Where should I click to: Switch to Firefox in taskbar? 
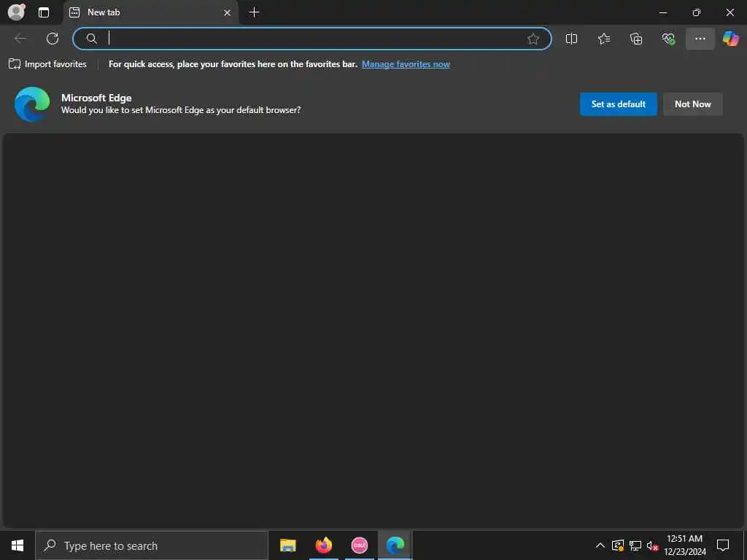(323, 545)
